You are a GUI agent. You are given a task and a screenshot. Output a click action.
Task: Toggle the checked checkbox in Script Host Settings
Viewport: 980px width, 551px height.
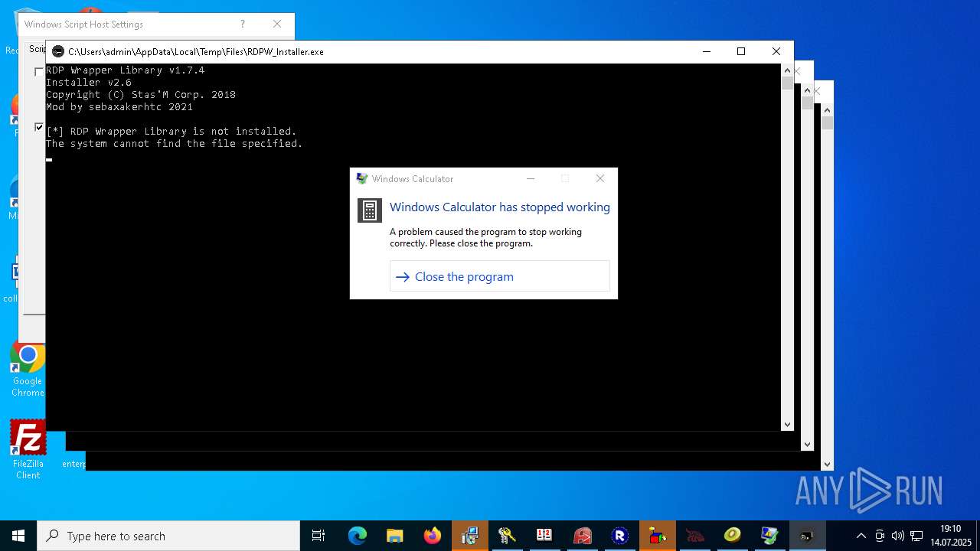39,127
